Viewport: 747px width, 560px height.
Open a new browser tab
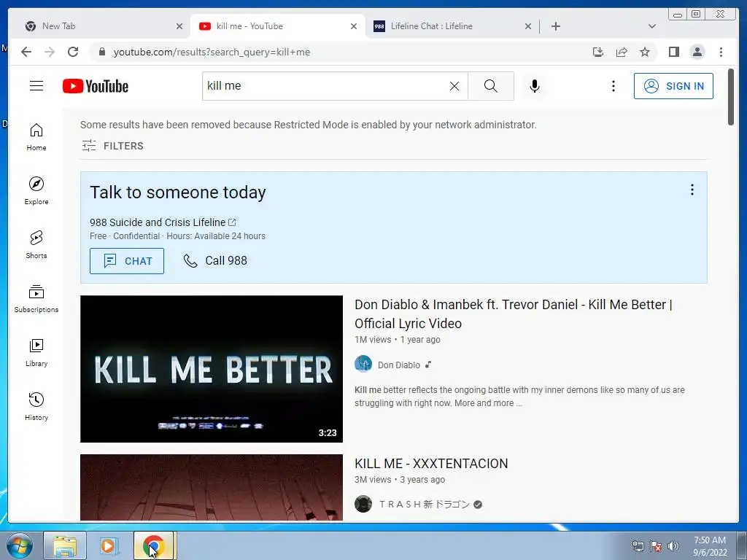(x=555, y=26)
